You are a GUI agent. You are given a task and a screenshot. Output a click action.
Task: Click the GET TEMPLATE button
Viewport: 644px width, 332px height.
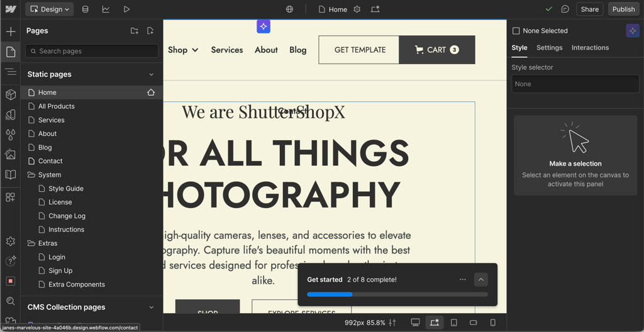click(x=360, y=50)
